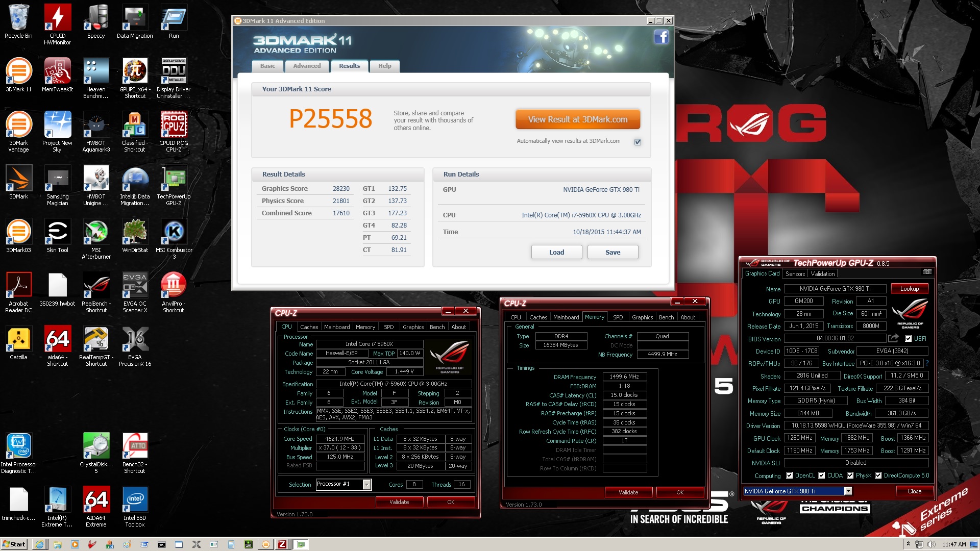Click OK in right CPU-Z Memory window
Screen dimensions: 980x551
[679, 492]
